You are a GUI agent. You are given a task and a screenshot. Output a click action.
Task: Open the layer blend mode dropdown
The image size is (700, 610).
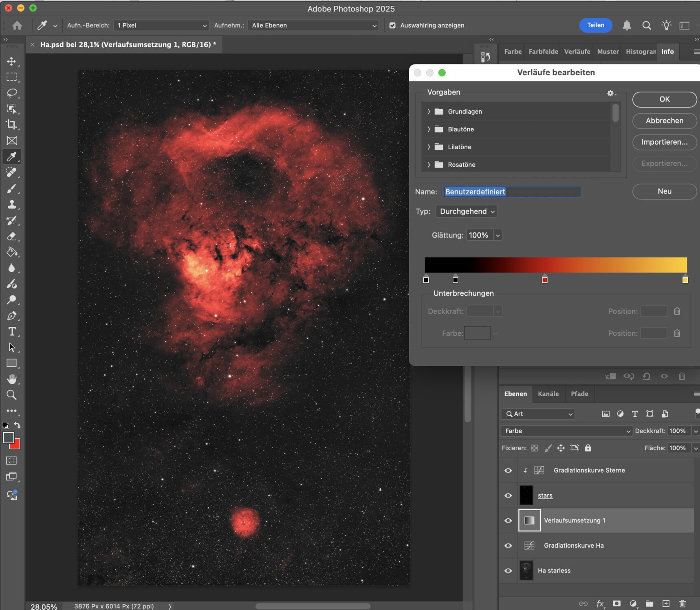(566, 431)
